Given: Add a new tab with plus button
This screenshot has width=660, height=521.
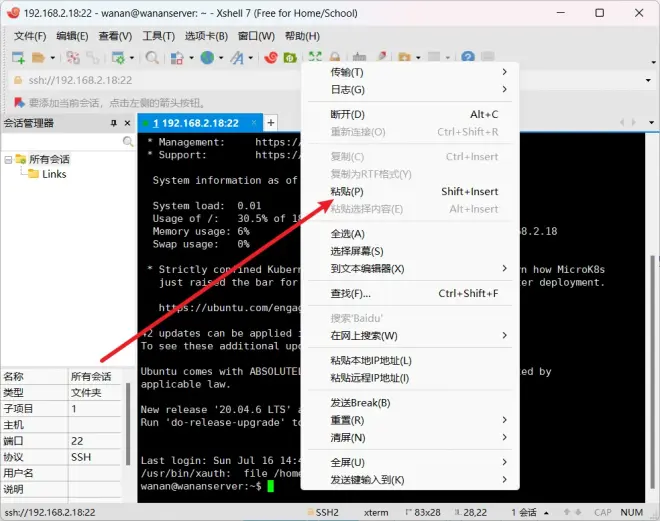Looking at the screenshot, I should pos(271,122).
